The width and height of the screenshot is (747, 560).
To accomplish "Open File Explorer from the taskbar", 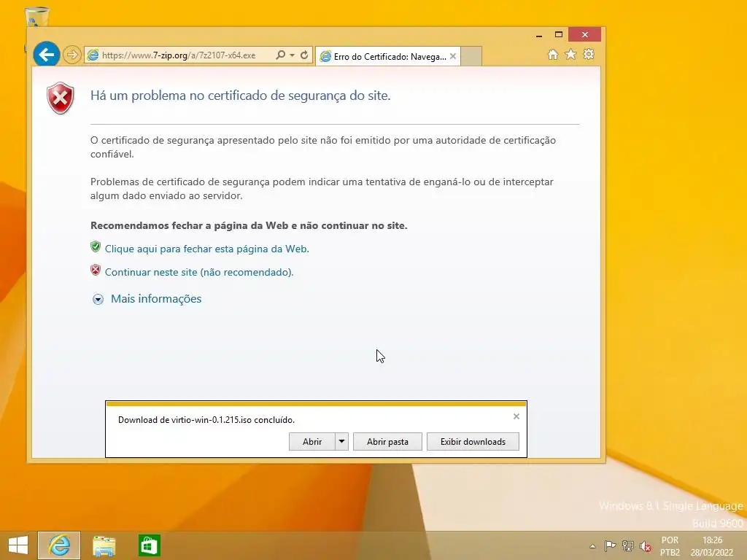I will (x=104, y=545).
